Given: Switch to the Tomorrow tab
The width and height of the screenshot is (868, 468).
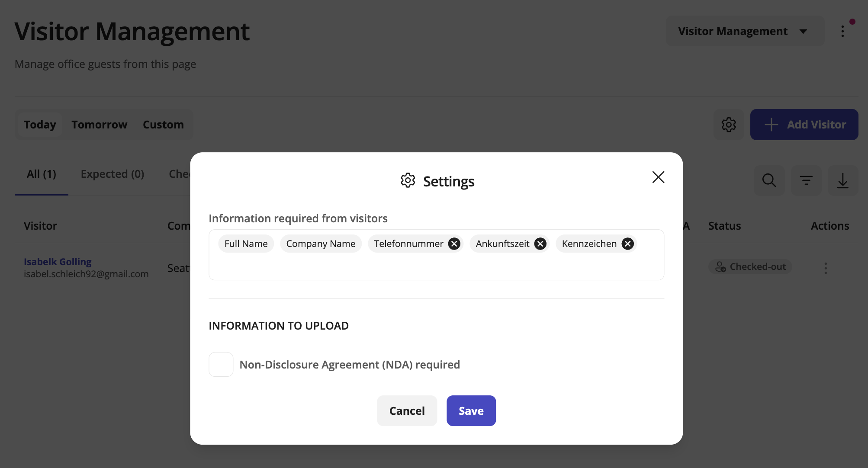Looking at the screenshot, I should [99, 125].
